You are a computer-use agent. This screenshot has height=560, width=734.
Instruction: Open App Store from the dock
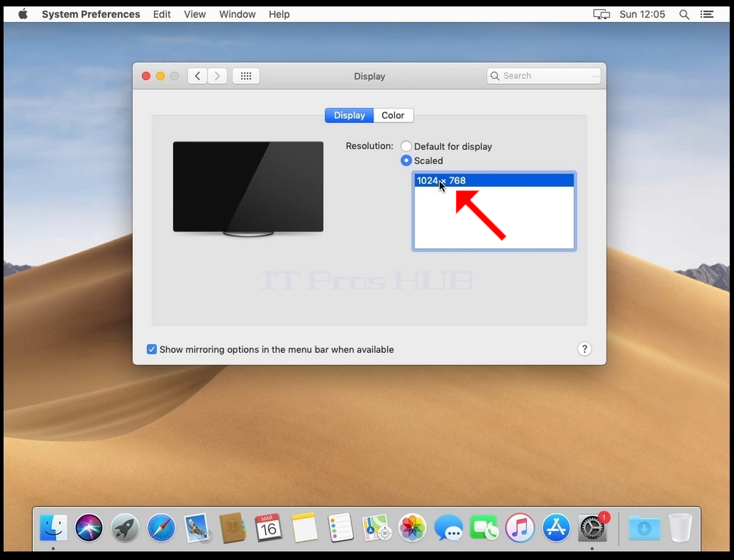tap(556, 528)
